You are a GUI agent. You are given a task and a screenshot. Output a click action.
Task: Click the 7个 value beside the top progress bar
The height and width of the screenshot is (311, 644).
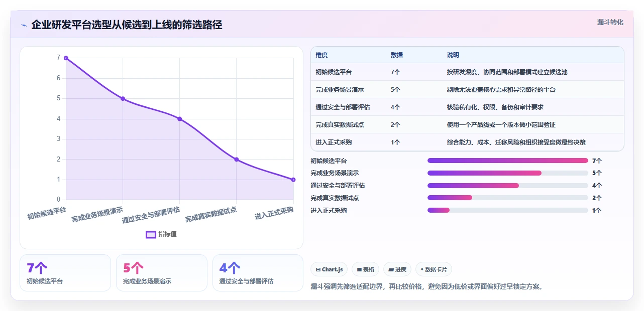(x=597, y=161)
